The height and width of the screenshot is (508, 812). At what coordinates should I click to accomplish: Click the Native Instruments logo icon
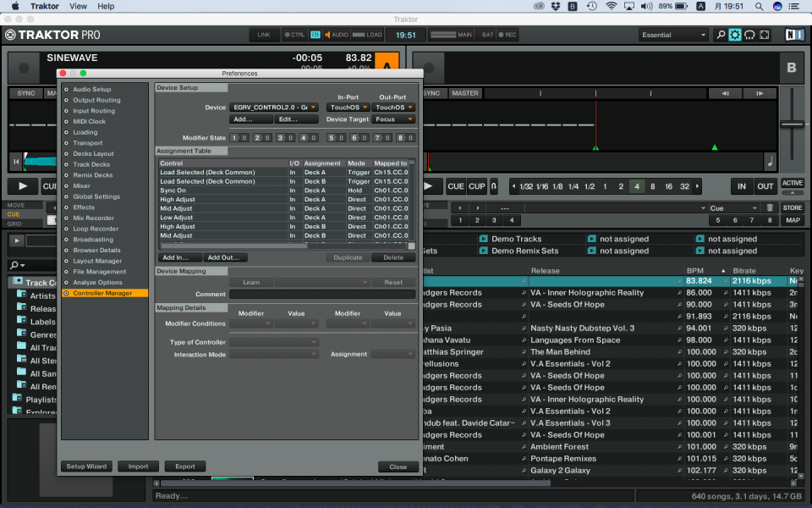coord(794,35)
